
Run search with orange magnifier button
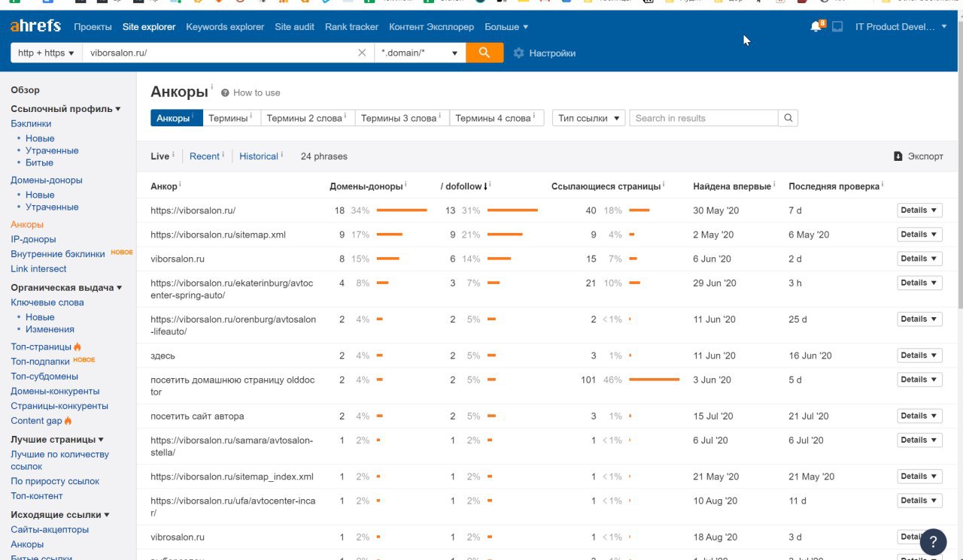[485, 53]
